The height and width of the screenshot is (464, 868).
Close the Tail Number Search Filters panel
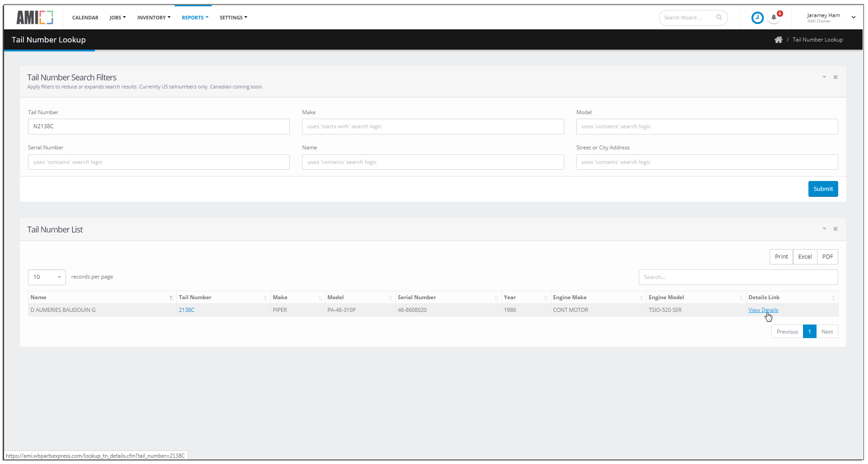(836, 77)
